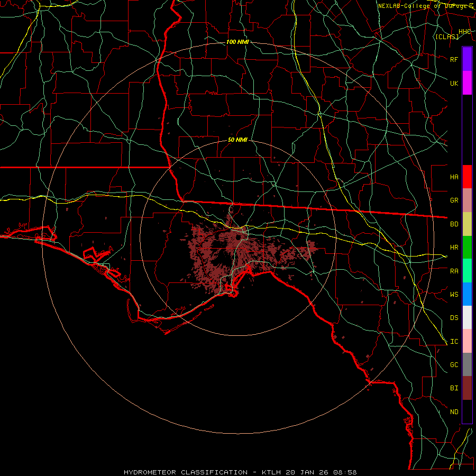This screenshot has width=476, height=476.
Task: Click the HA legend label
Action: (x=454, y=177)
